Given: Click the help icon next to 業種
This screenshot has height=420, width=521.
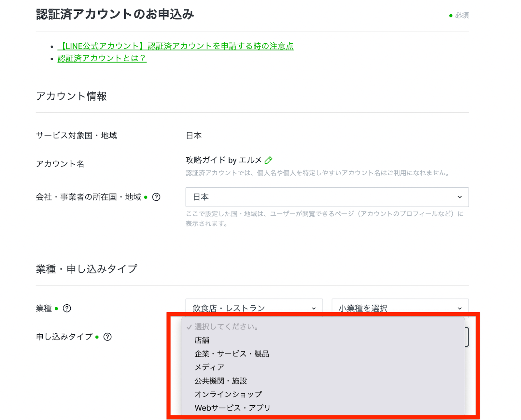Looking at the screenshot, I should (67, 308).
